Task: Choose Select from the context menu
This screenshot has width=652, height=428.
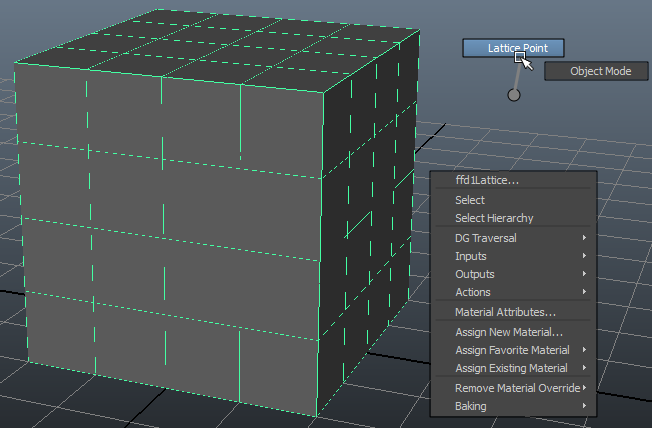Action: pos(470,200)
